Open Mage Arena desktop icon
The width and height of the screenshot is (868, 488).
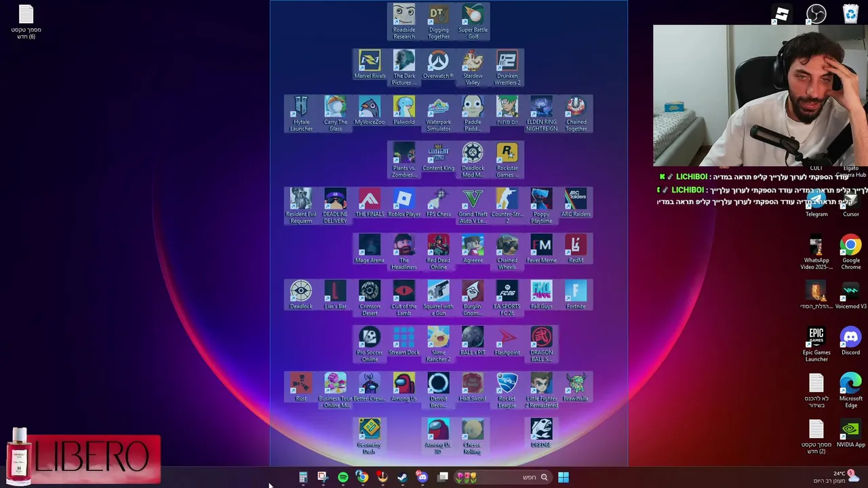coord(370,249)
